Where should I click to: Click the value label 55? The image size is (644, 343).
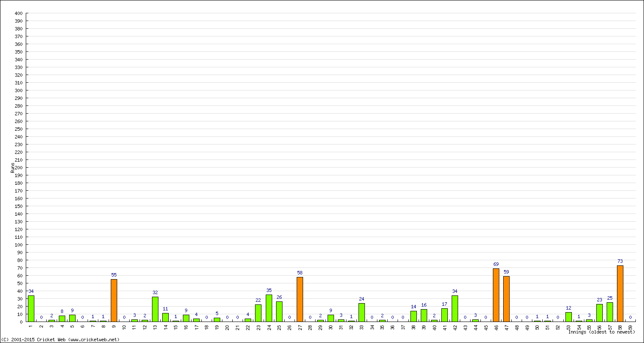point(114,275)
